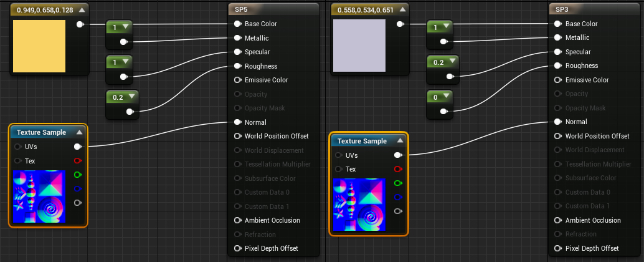The image size is (644, 262).
Task: Click alpha channel output of SP3's Texture Sample
Action: point(398,211)
